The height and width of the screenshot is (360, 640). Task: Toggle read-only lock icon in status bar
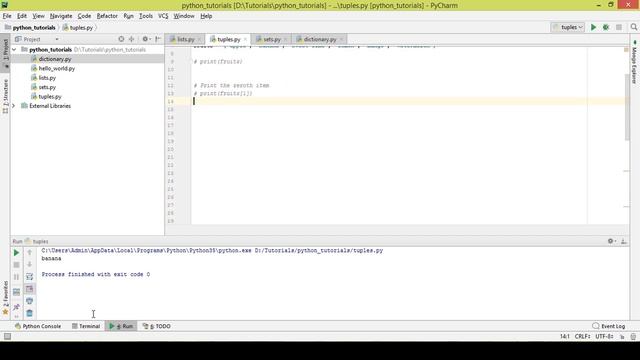[622, 337]
